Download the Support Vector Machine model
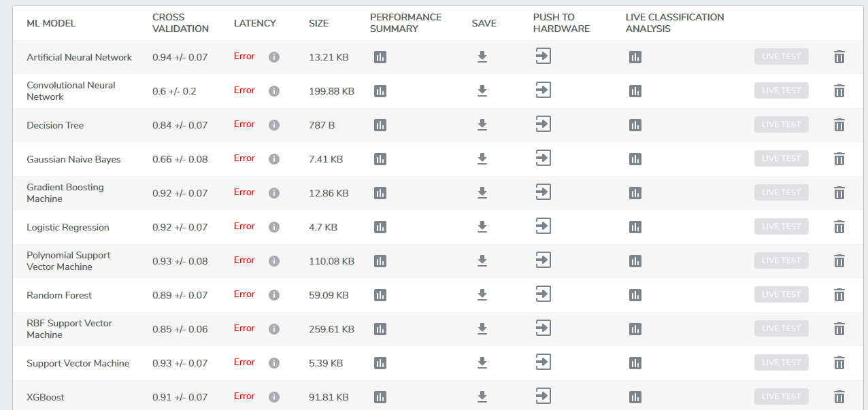This screenshot has height=410, width=868. tap(482, 362)
